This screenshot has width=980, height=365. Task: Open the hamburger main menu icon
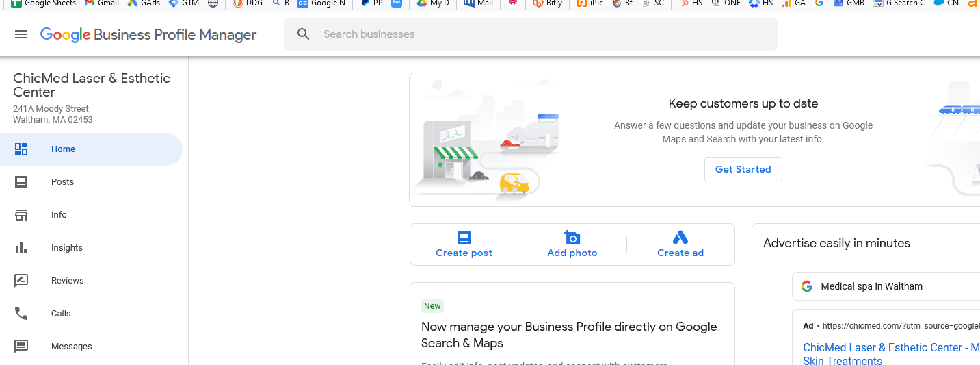[21, 34]
